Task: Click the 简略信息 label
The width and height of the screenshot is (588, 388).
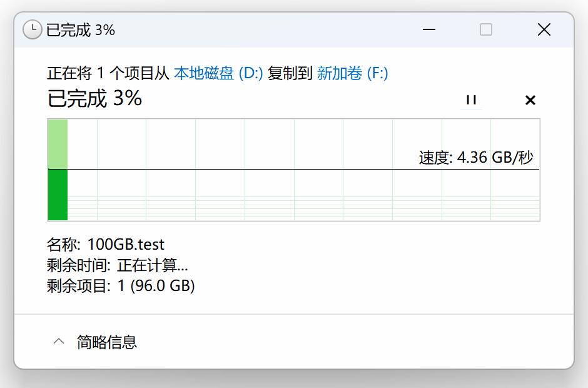Action: click(x=107, y=342)
